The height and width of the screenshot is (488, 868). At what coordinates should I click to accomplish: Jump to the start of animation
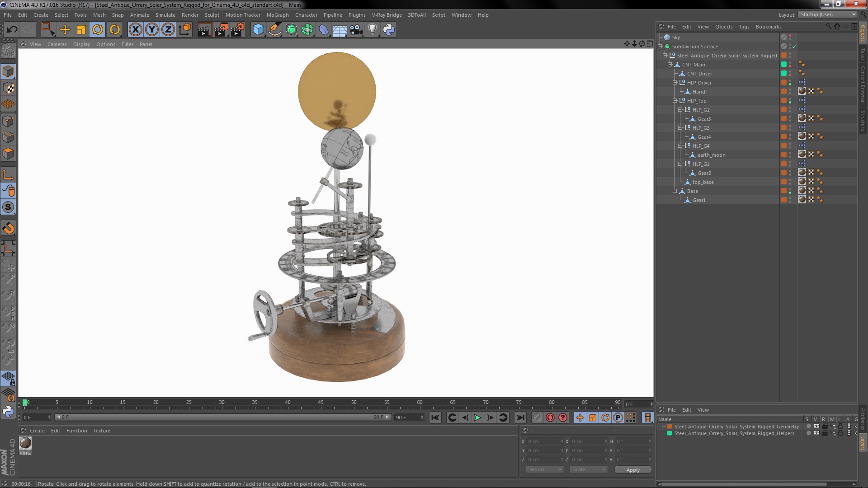pos(435,418)
